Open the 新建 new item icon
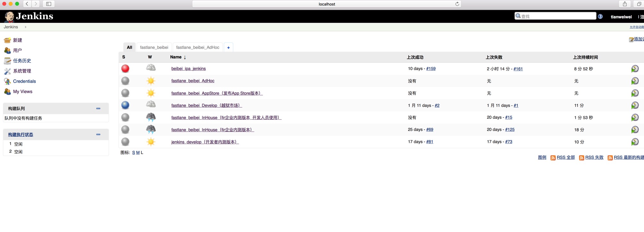 point(7,40)
